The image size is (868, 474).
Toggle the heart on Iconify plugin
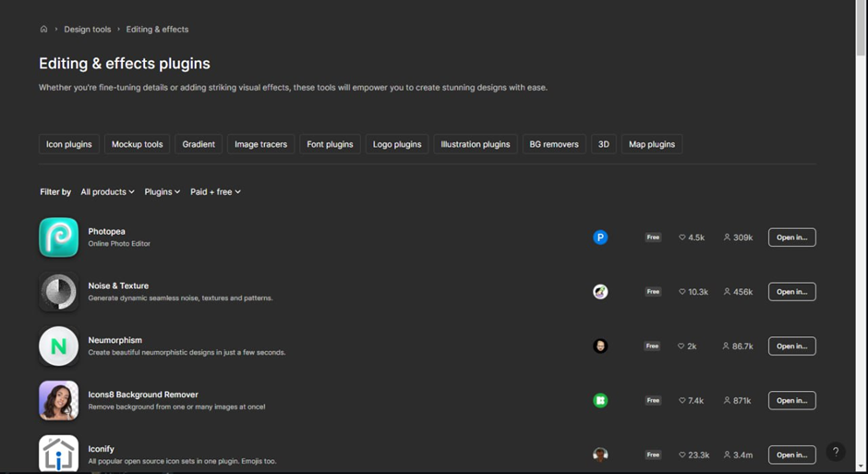coord(682,455)
